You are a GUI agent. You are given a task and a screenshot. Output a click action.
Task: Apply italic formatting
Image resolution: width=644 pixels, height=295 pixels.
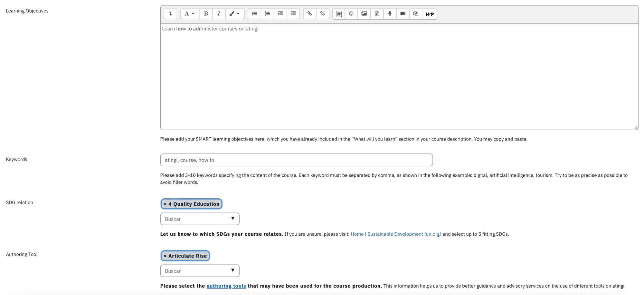(x=219, y=14)
